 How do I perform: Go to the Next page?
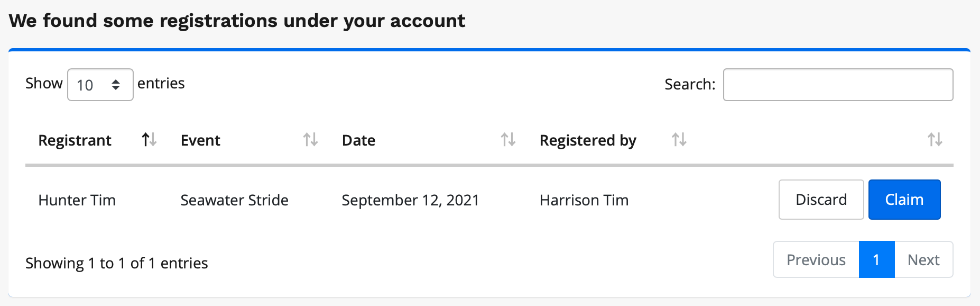click(x=923, y=260)
